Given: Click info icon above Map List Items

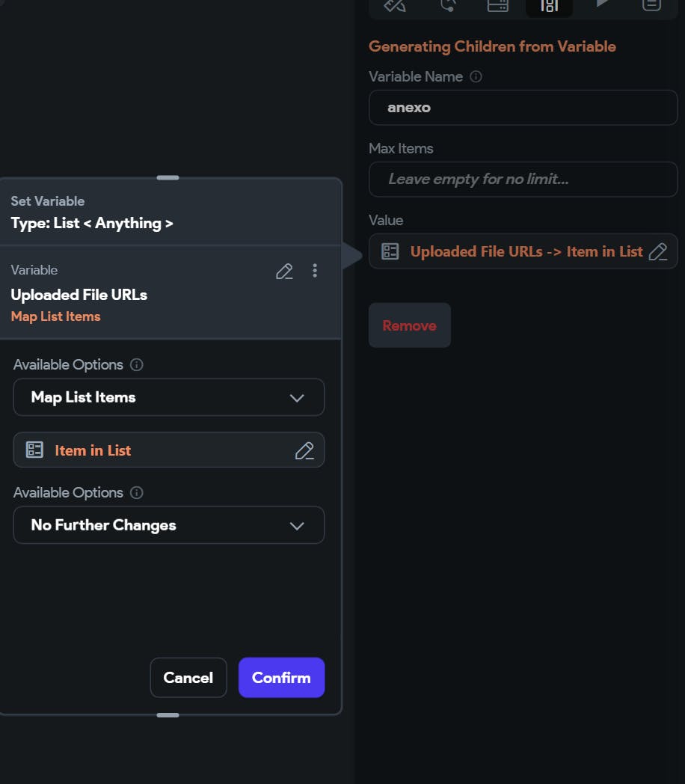Looking at the screenshot, I should click(x=137, y=365).
